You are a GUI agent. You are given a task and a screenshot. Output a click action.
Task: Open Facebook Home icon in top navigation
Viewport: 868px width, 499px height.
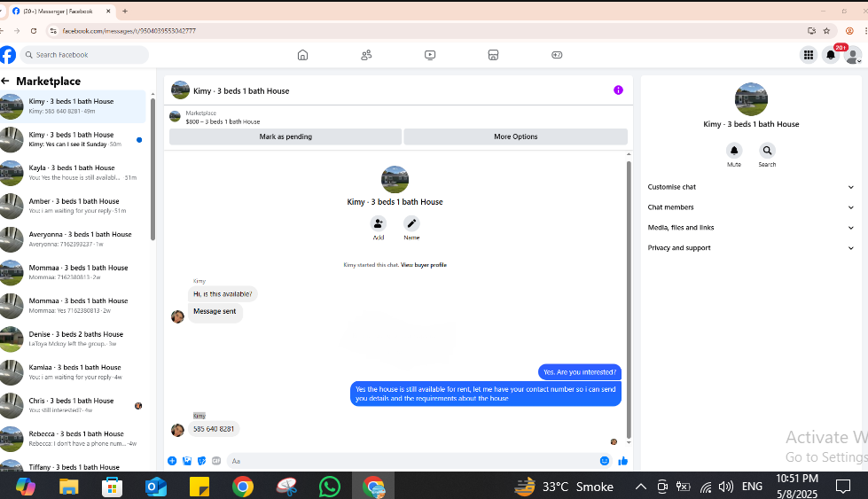302,55
